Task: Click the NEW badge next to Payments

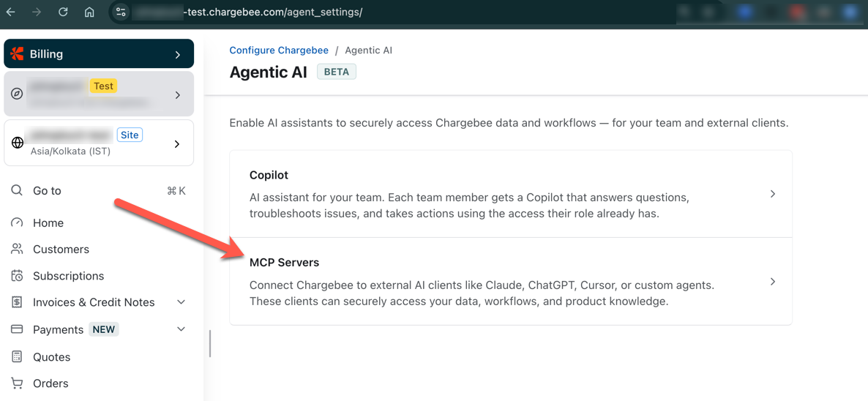Action: [x=104, y=329]
